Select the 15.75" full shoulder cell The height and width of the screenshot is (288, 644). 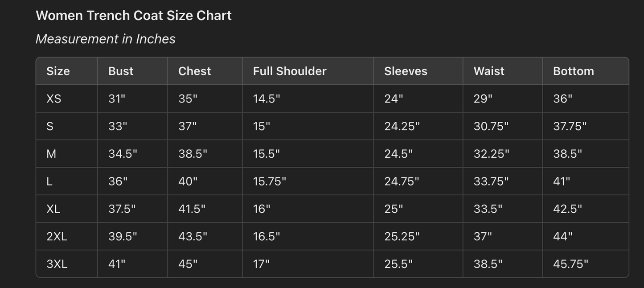pyautogui.click(x=269, y=181)
